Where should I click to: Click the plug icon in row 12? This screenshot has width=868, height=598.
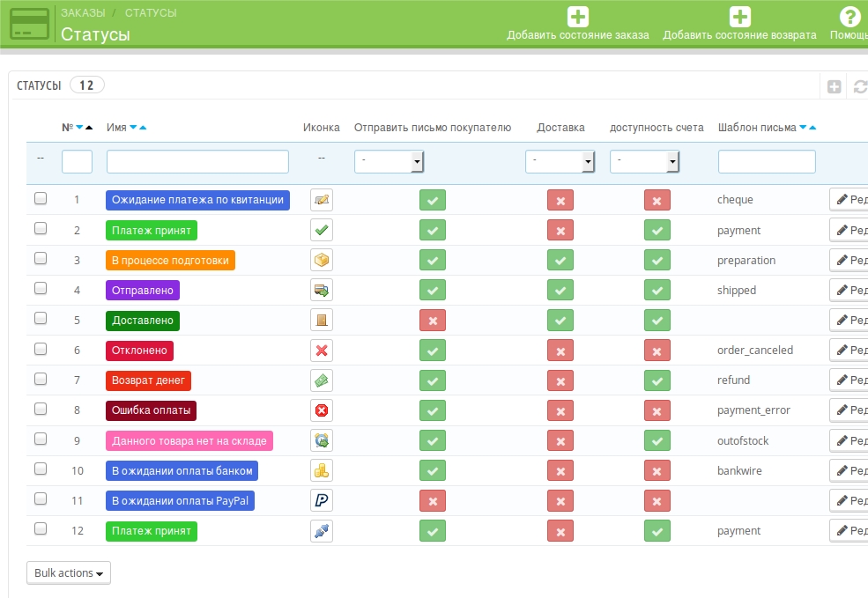322,531
